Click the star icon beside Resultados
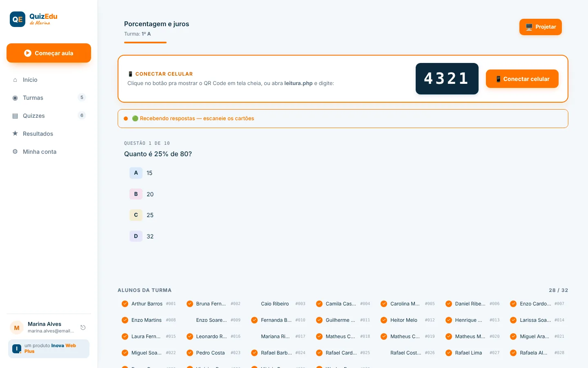Screen dimensions: 588x368 coord(15,134)
